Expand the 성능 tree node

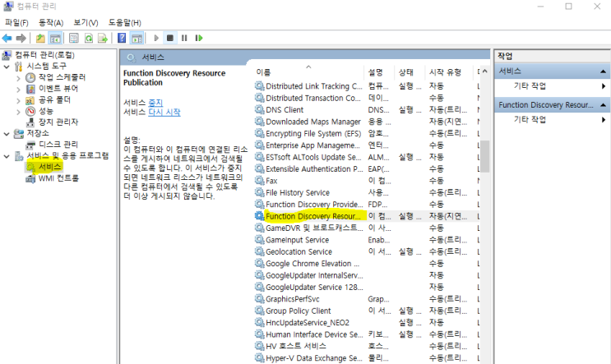(x=18, y=112)
